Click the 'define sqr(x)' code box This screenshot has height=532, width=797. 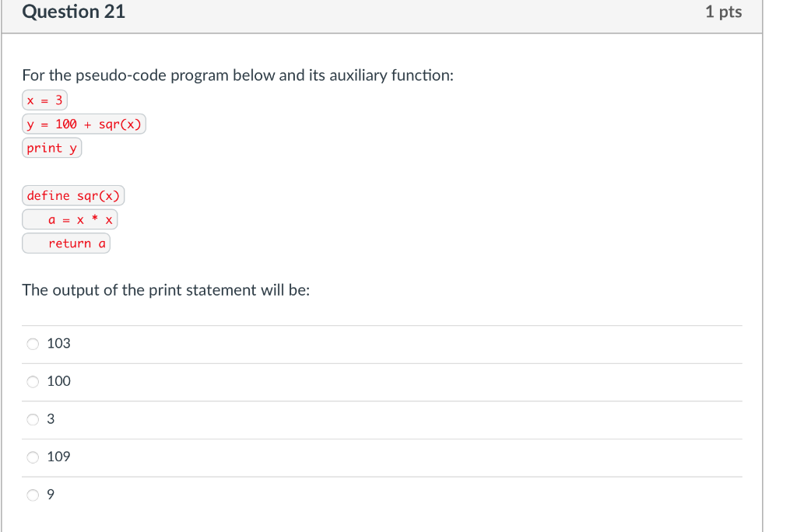point(72,195)
